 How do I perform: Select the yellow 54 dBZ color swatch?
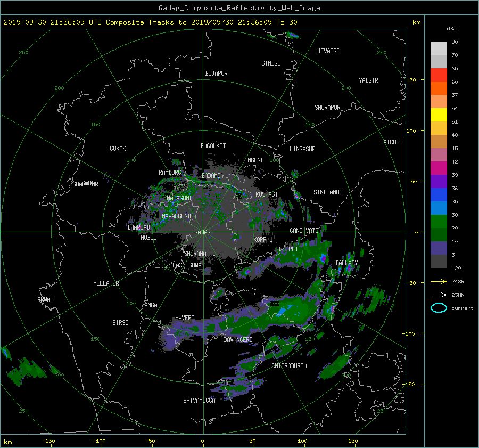[439, 115]
